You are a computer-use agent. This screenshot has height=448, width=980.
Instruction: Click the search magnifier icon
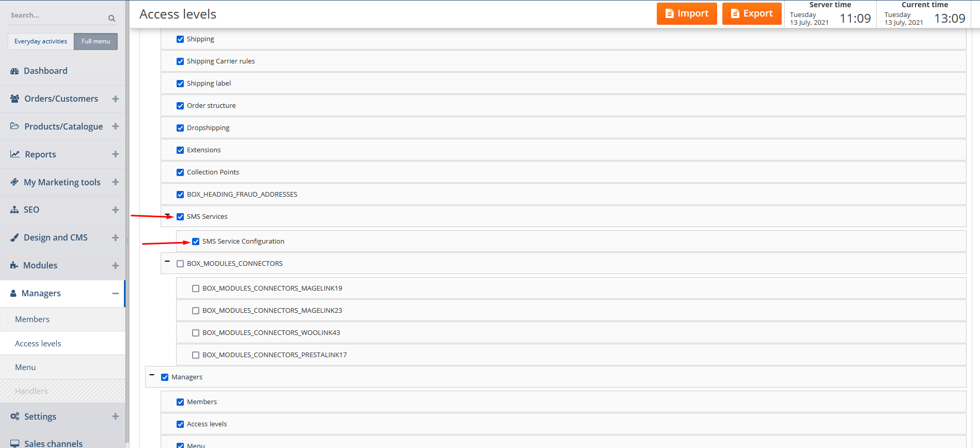(112, 18)
